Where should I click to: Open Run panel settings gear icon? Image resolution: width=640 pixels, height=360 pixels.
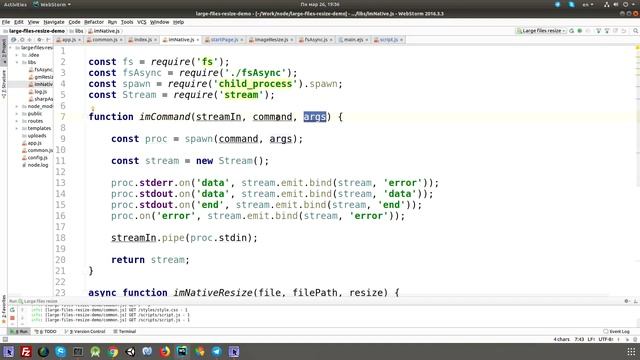(x=627, y=301)
